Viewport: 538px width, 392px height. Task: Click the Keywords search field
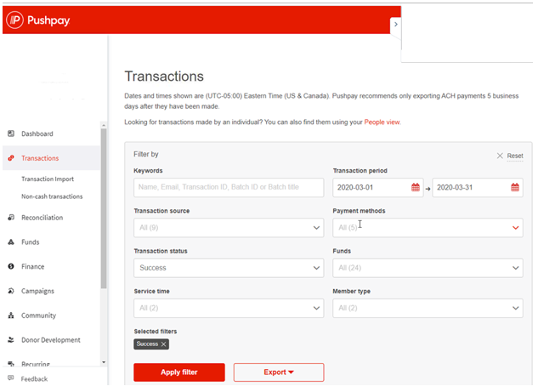point(229,187)
